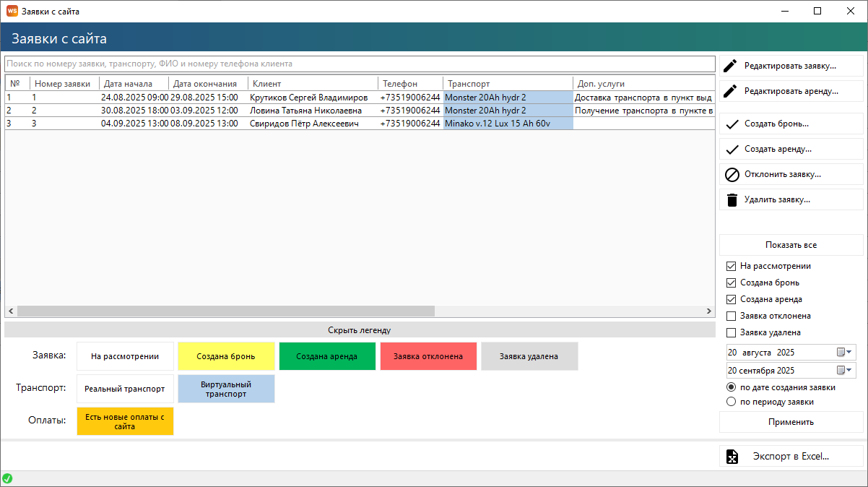The width and height of the screenshot is (868, 487).
Task: Sort by the Клиент column header
Action: 312,84
